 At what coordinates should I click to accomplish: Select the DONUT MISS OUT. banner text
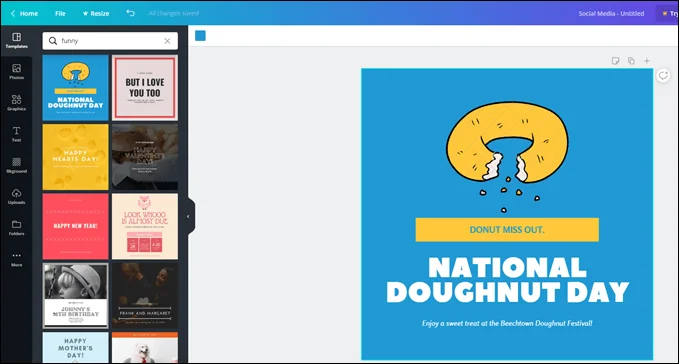pyautogui.click(x=507, y=230)
